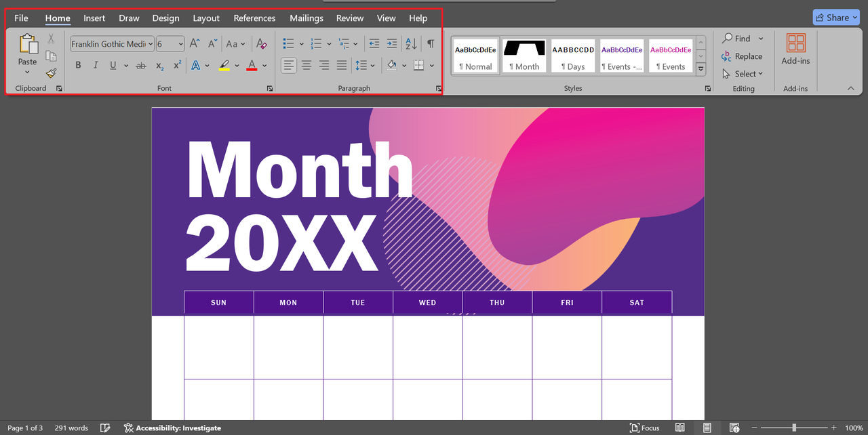Open the Find dropdown arrow
Viewport: 868px width, 435px height.
click(761, 39)
